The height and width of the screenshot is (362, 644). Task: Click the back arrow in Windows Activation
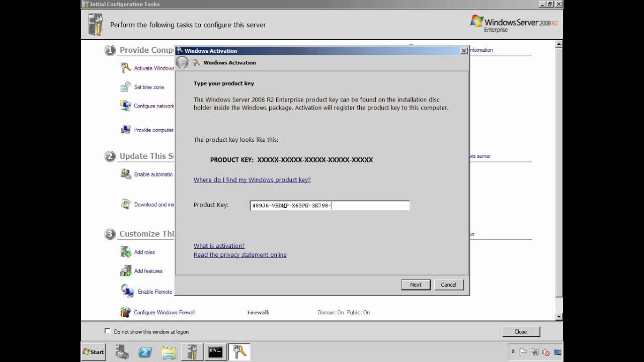[x=182, y=62]
